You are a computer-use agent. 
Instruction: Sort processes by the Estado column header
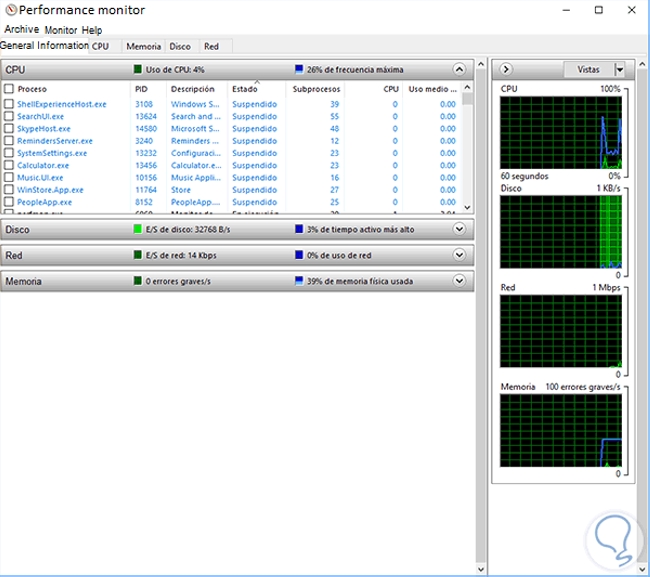[245, 89]
